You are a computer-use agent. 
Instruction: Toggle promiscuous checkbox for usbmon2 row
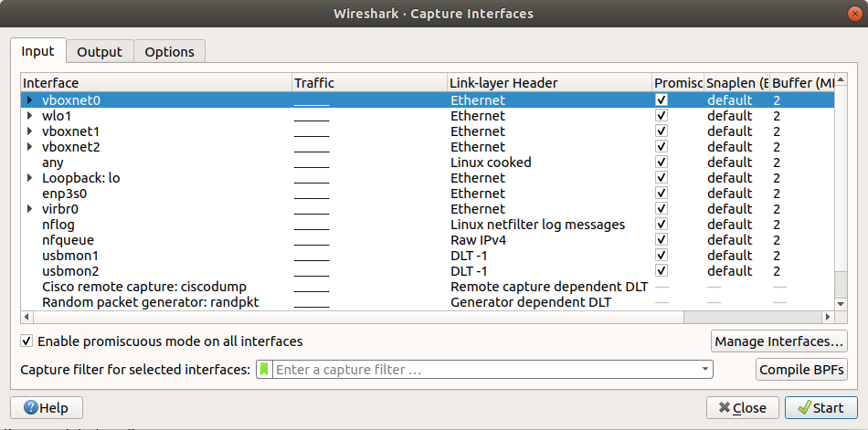pyautogui.click(x=662, y=271)
